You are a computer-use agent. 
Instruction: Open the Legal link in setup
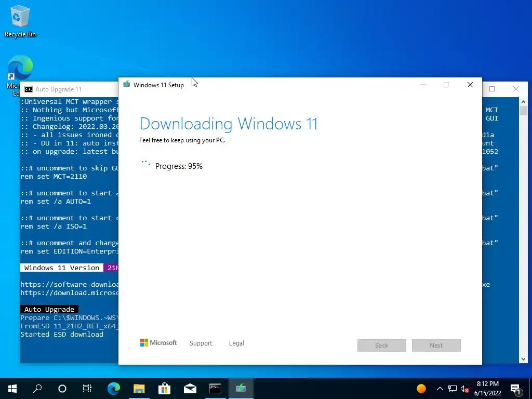point(236,343)
